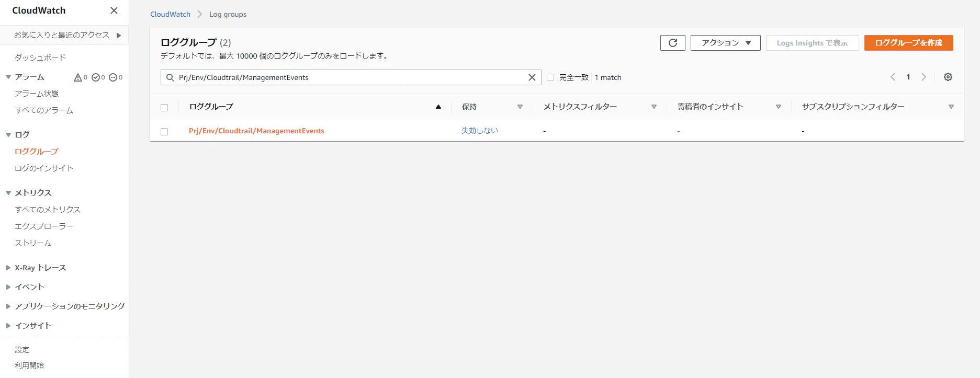The image size is (980, 378).
Task: Open 利用開始 in sidebar
Action: tap(29, 365)
